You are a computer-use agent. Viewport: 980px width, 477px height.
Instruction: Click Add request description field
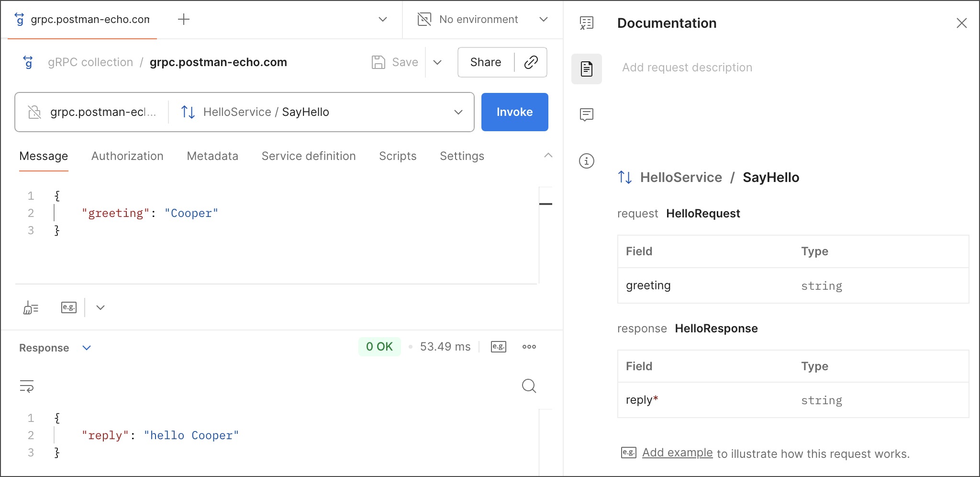687,68
